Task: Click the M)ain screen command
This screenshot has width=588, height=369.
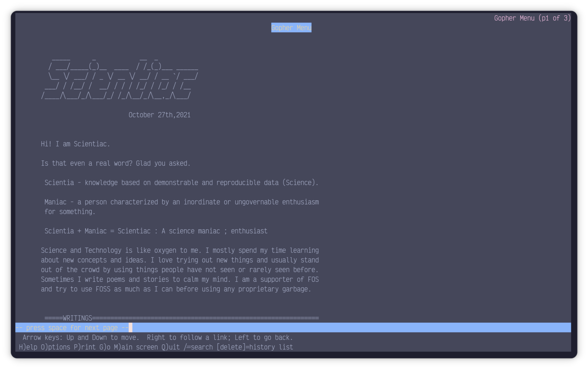Action: coord(136,347)
